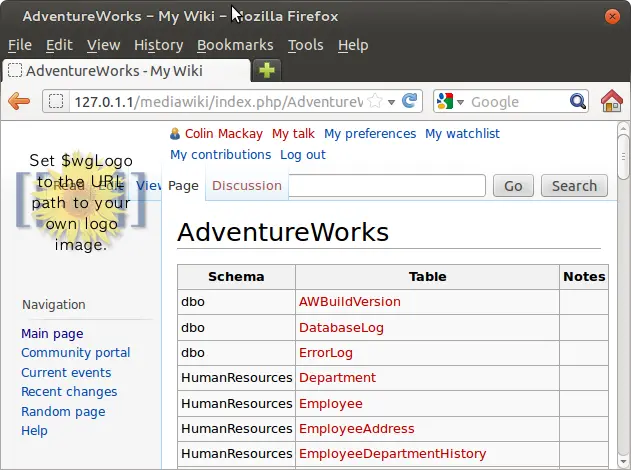Open sidebar Help link
This screenshot has height=470, width=631.
pyautogui.click(x=34, y=431)
